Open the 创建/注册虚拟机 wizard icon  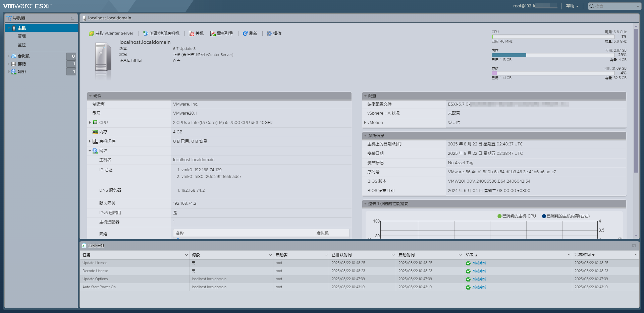click(145, 33)
